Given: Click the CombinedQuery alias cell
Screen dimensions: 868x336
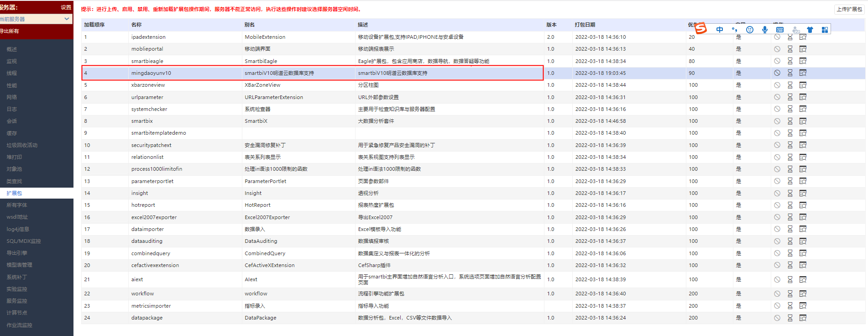Looking at the screenshot, I should [x=265, y=253].
